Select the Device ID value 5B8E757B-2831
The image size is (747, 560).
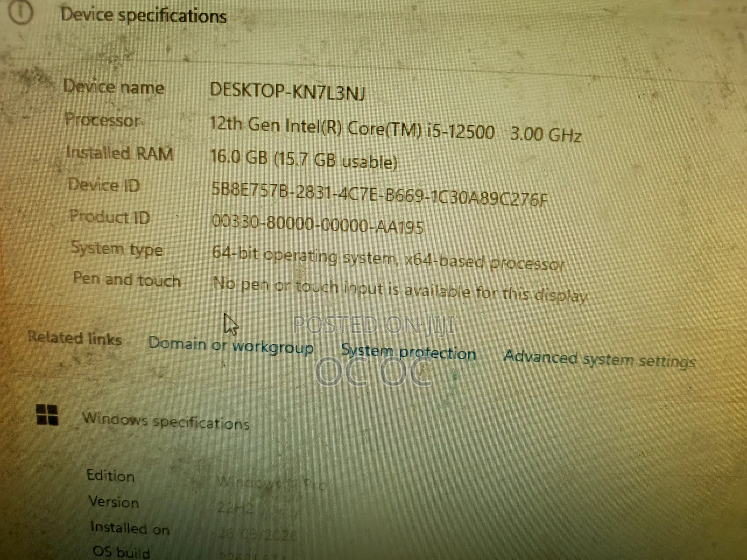[x=380, y=194]
